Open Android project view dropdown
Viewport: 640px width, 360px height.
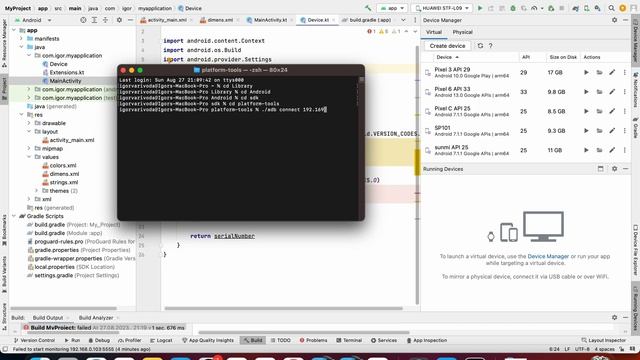coord(33,20)
